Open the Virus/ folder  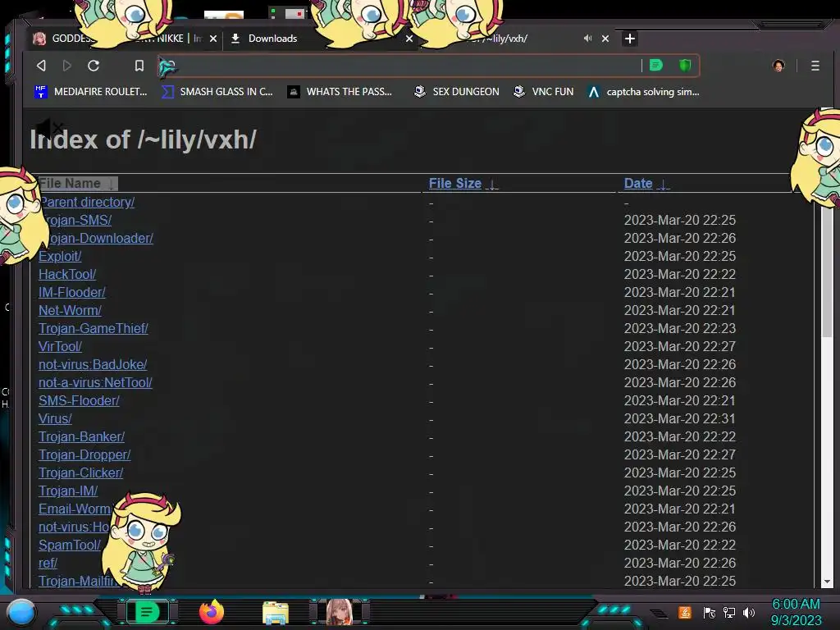tap(55, 418)
